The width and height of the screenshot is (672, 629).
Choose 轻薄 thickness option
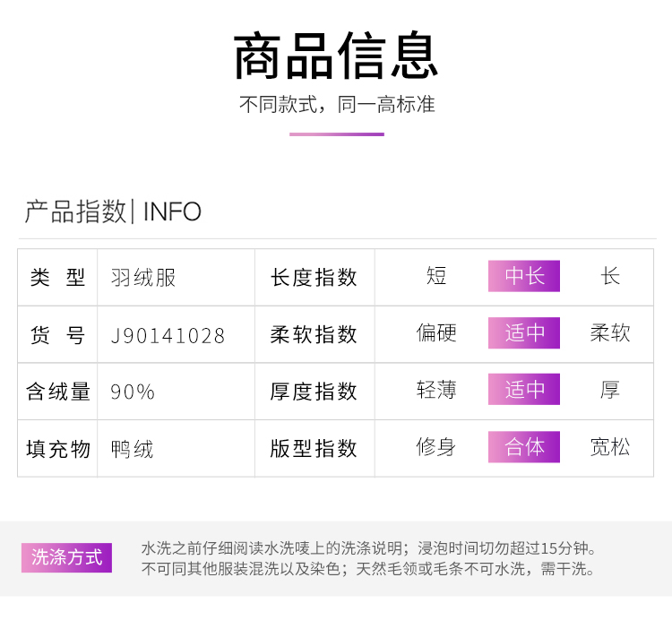(436, 390)
